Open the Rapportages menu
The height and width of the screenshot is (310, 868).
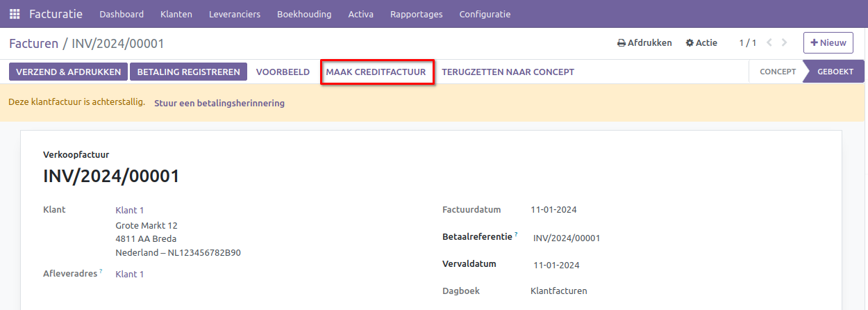[x=417, y=14]
